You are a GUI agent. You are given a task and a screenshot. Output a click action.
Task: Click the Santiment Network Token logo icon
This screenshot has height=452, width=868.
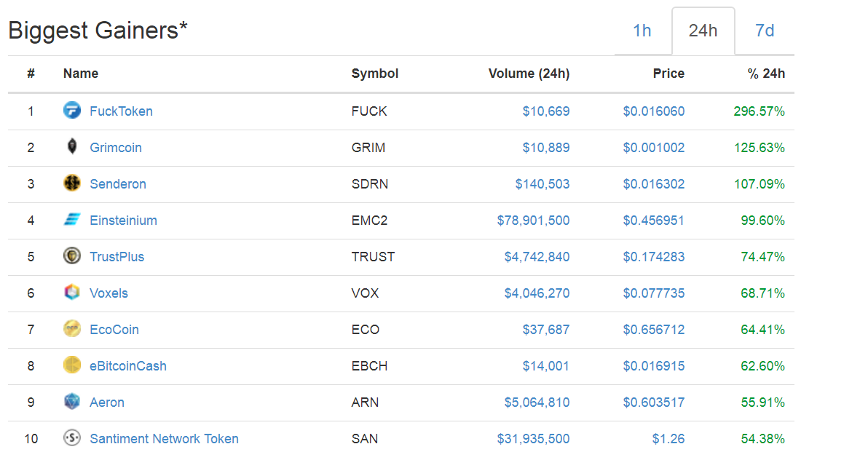coord(72,437)
